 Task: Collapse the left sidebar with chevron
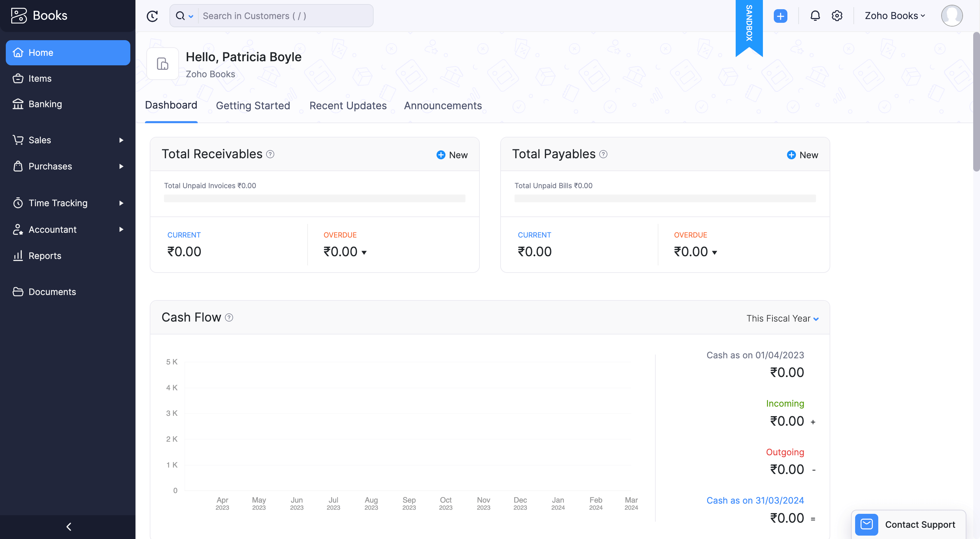(68, 526)
